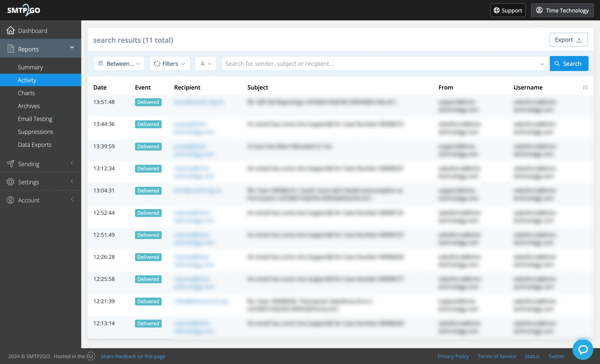600x364 pixels.
Task: Click the Delivered badge for 12:21:39
Action: [148, 301]
